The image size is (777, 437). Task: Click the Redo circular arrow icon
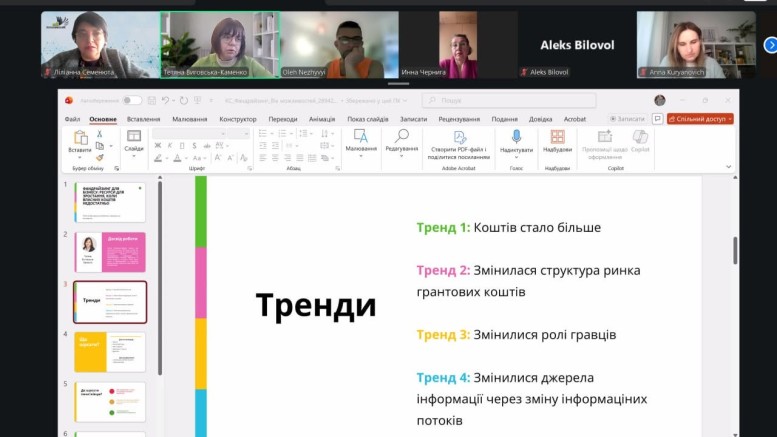(184, 101)
